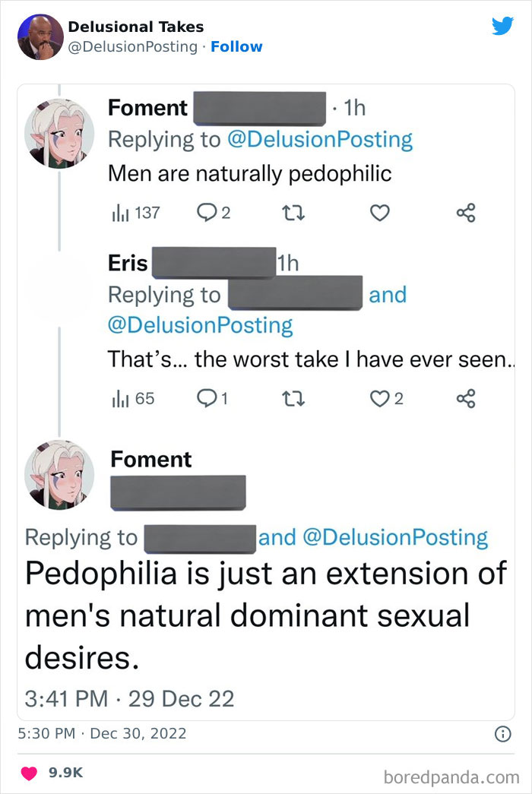Viewport: 532px width, 794px height.
Task: Click the Delusional Takes profile picture
Action: point(40,36)
